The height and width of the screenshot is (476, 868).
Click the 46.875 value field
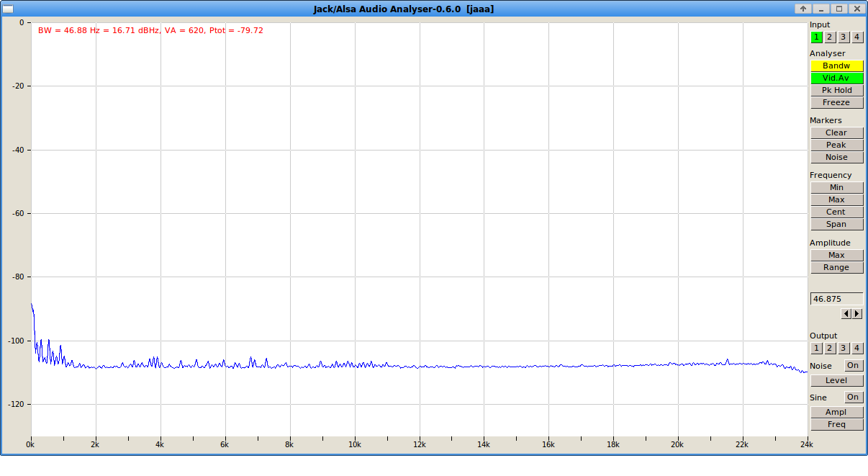coord(836,299)
